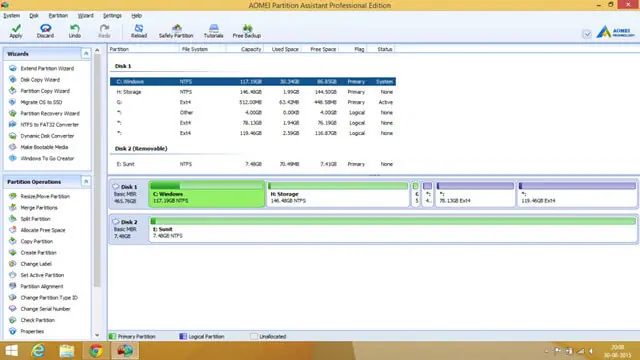Select the H: Storage partition row
The width and height of the screenshot is (640, 360).
pos(253,92)
